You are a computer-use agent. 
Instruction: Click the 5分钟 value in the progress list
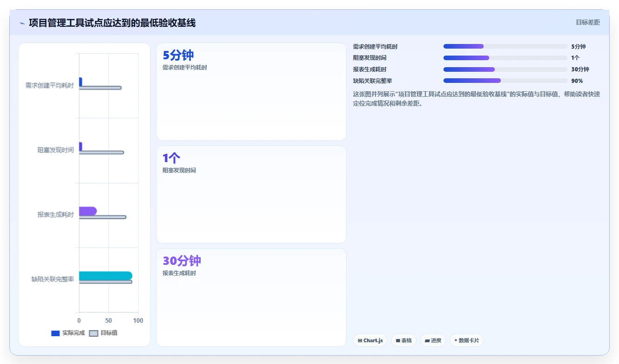coord(578,46)
